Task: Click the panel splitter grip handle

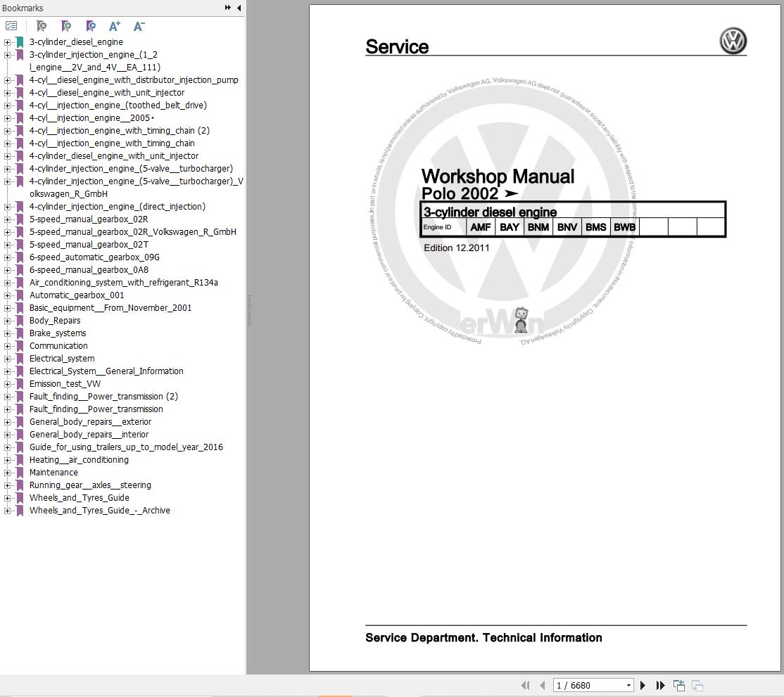Action: click(249, 310)
